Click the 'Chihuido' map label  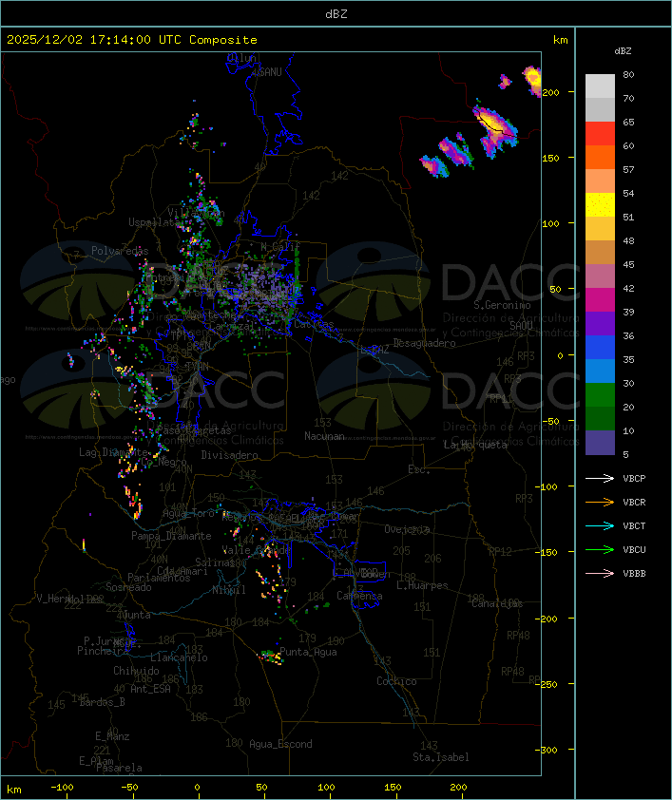click(136, 671)
